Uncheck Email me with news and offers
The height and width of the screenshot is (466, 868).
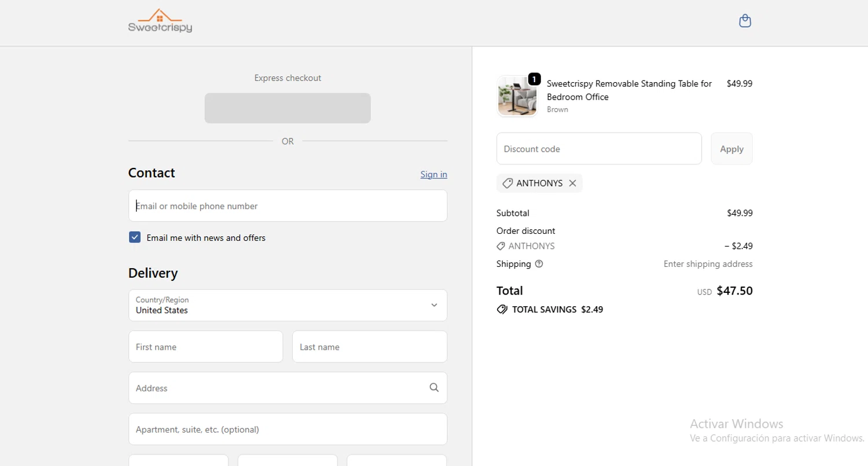click(135, 237)
